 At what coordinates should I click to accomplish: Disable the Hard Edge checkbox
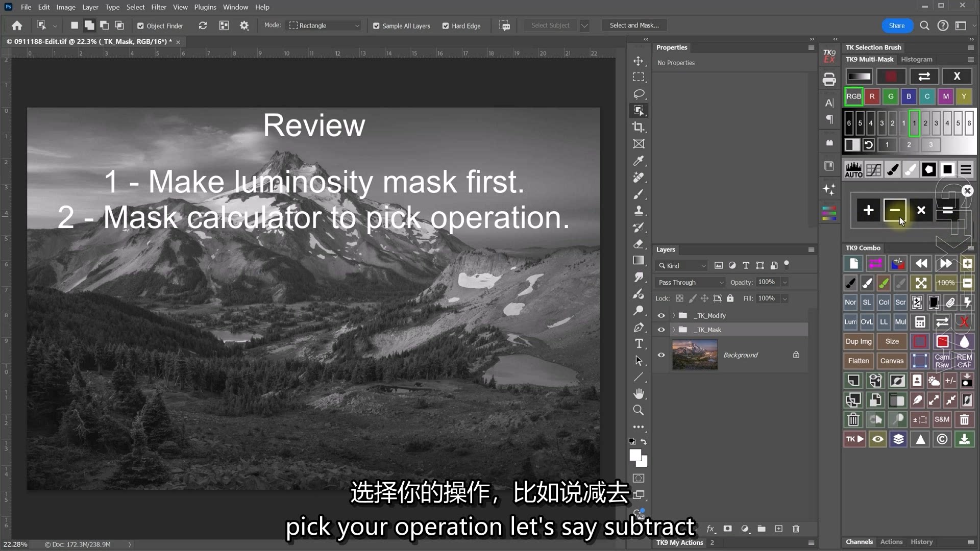coord(446,26)
